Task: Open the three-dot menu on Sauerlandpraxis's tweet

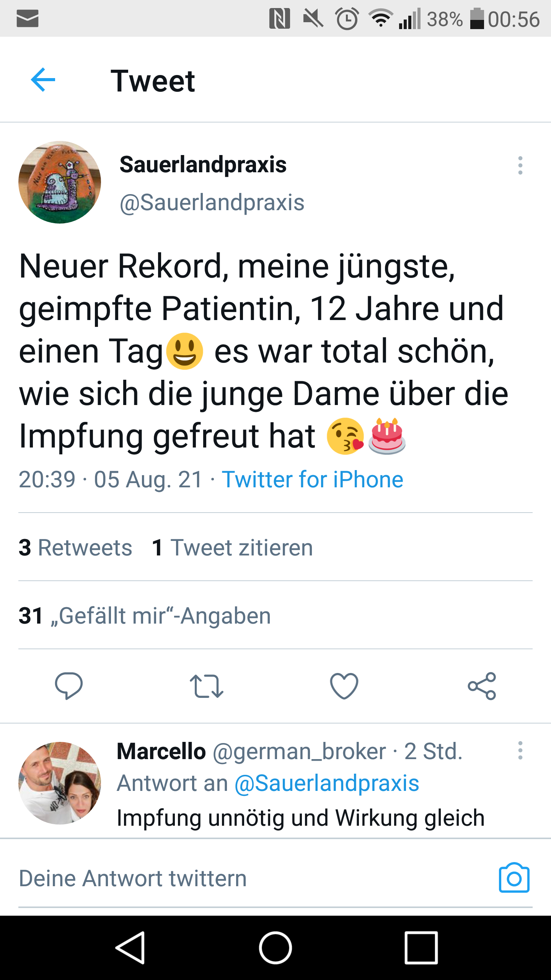Action: pyautogui.click(x=520, y=165)
